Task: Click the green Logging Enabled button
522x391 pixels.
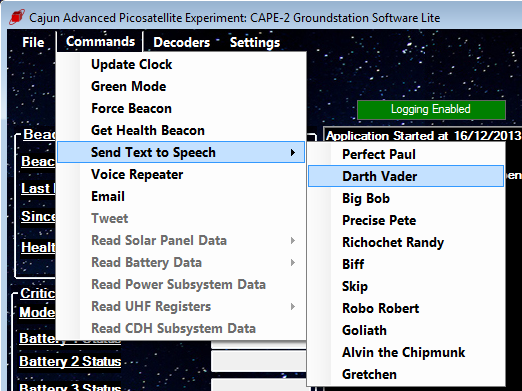Action: 431,109
